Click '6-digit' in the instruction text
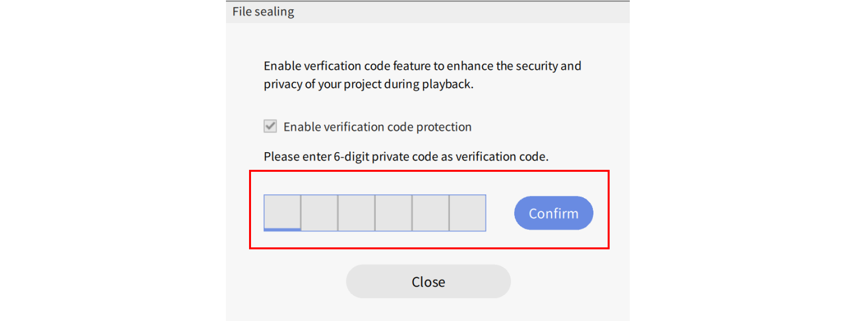This screenshot has width=868, height=321. point(351,157)
